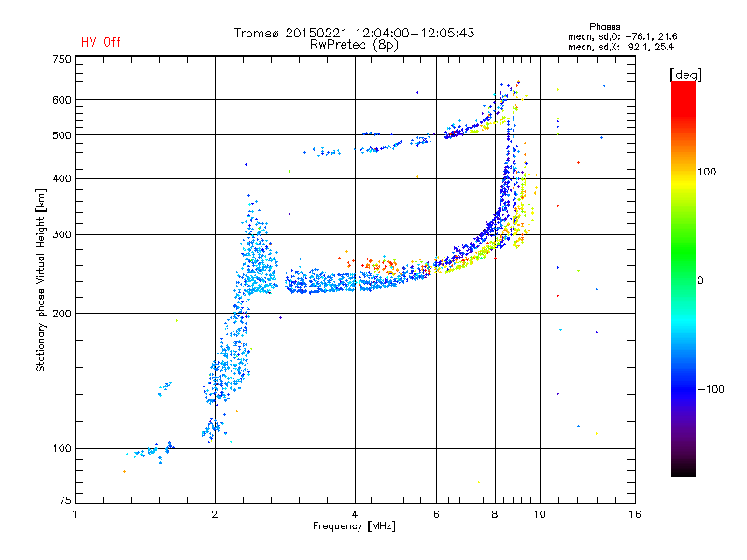Click the 'mean, sd,O: -76.1, 21.6' line
Image resolution: width=747 pixels, height=560 pixels.
tap(622, 36)
